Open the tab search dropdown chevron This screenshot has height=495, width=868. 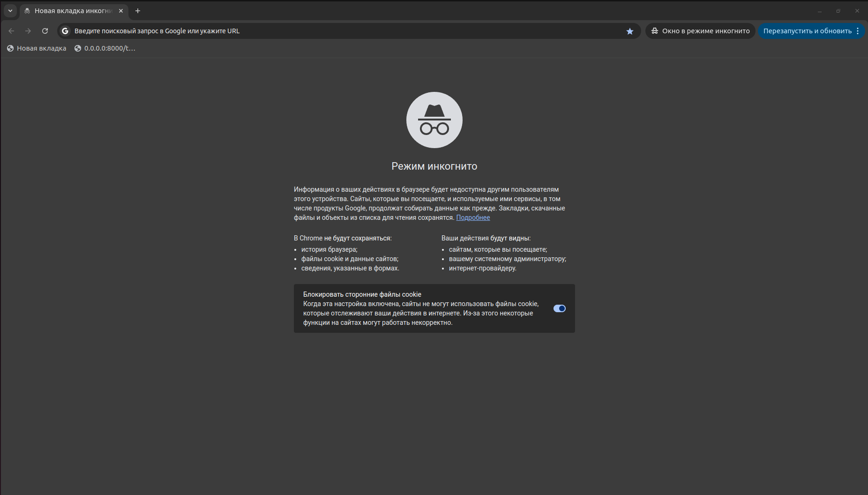(10, 11)
